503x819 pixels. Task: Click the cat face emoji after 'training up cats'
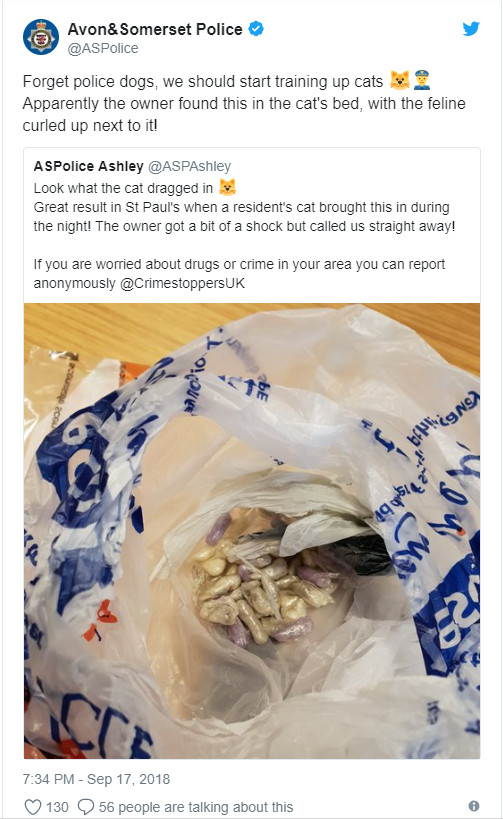(x=400, y=81)
